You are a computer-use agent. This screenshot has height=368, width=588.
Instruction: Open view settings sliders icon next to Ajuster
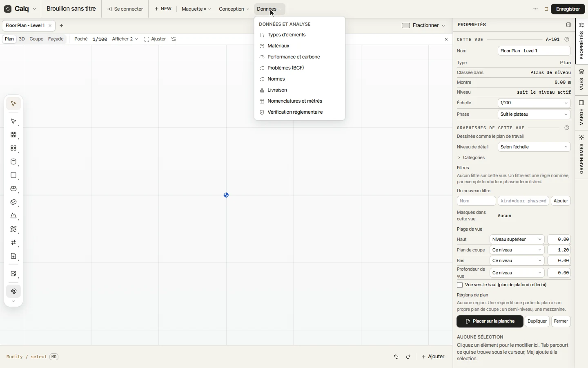click(x=174, y=39)
